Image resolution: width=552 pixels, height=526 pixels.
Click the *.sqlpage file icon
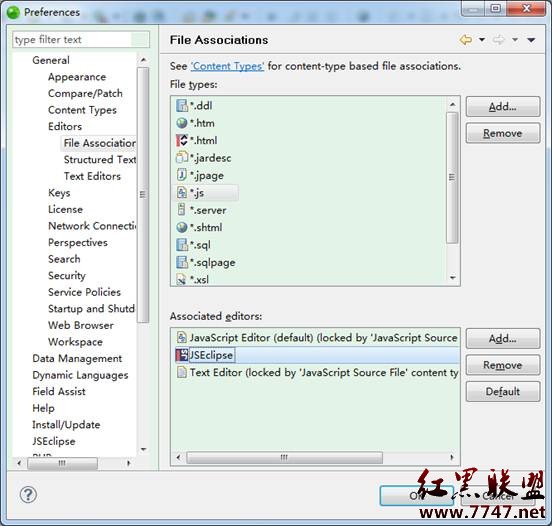[x=182, y=262]
